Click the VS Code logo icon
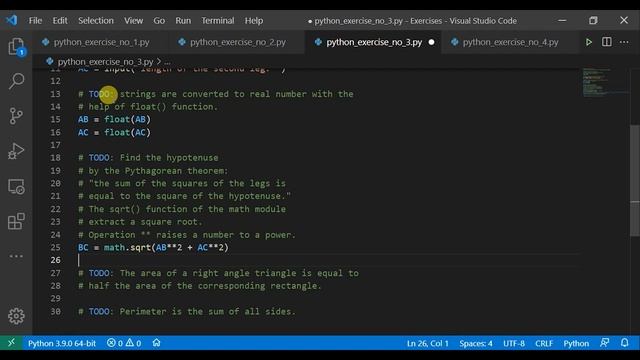 tap(11, 20)
